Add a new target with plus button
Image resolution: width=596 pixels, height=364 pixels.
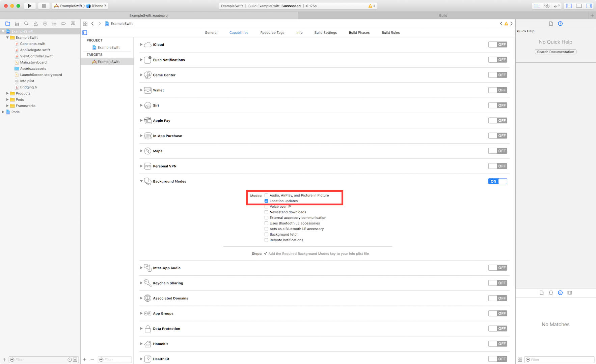[85, 360]
